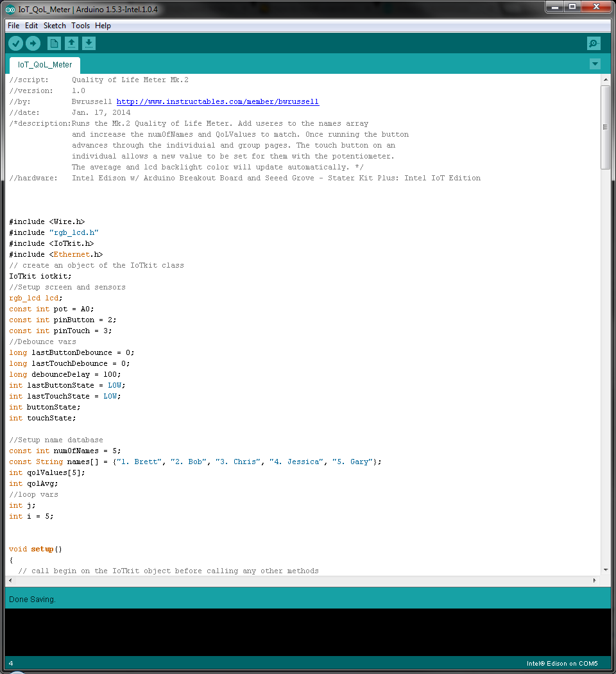Screen dimensions: 616x674
Task: Click the 'rgb_lcd.h' include text
Action: point(74,232)
